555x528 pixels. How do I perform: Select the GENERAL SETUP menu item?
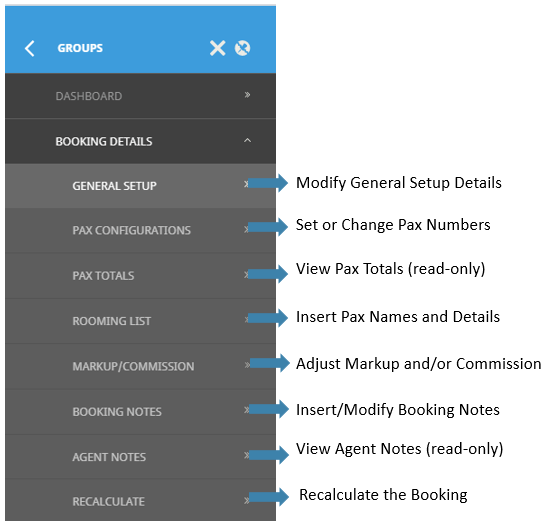141,186
